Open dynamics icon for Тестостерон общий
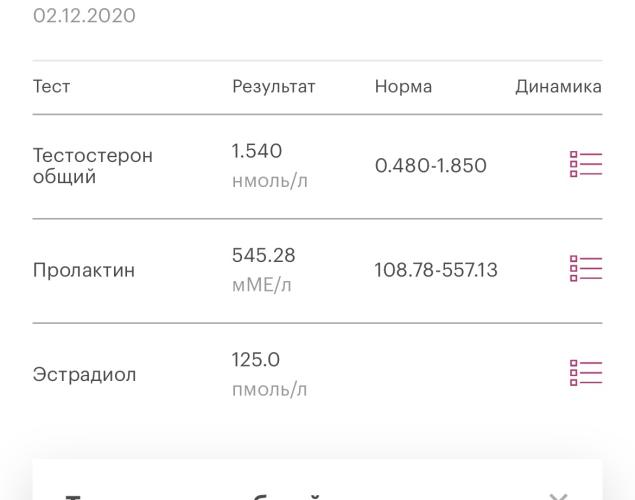The image size is (635, 500). [x=586, y=164]
